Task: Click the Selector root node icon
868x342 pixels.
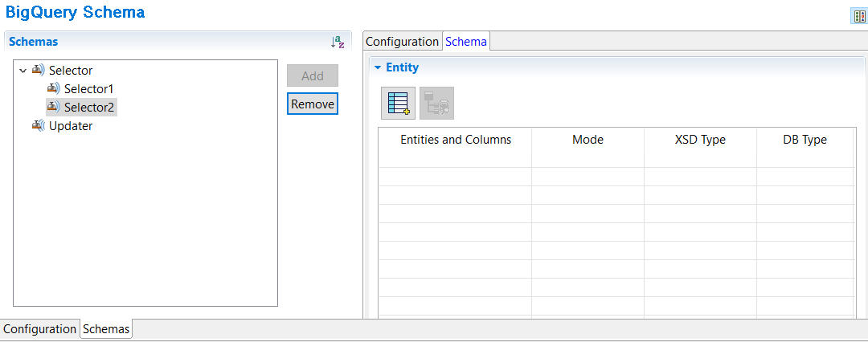Action: point(39,71)
